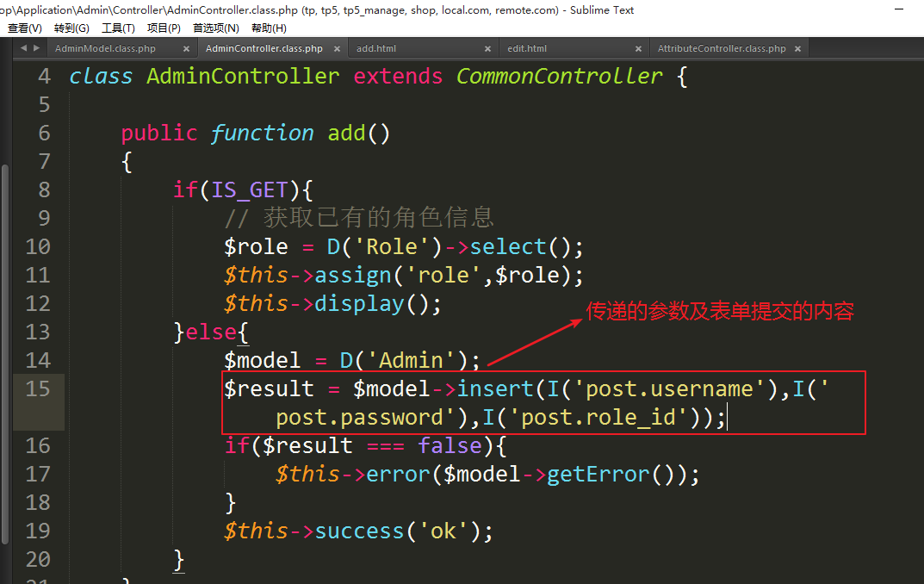Click line number 15 in the gutter
Viewport: 924px width, 584px height.
click(38, 388)
